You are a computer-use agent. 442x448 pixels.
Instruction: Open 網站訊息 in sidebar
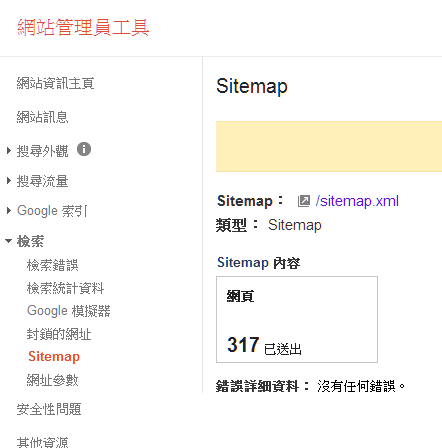(x=42, y=117)
